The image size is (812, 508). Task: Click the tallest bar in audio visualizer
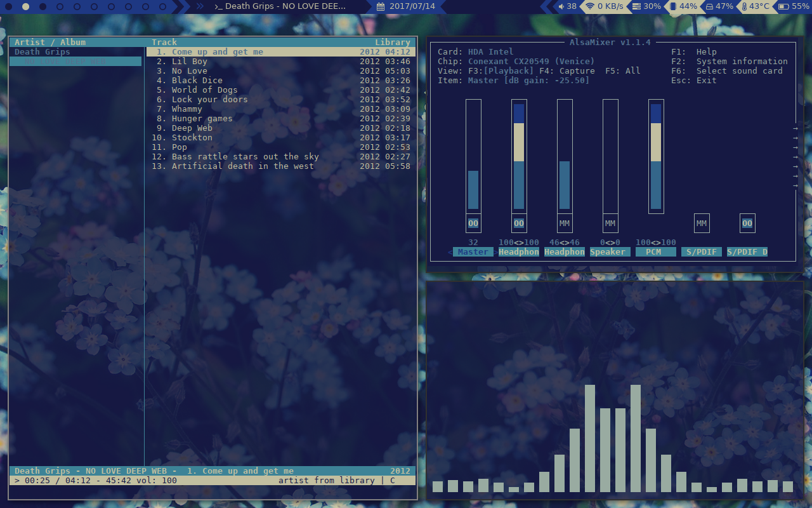point(589,438)
